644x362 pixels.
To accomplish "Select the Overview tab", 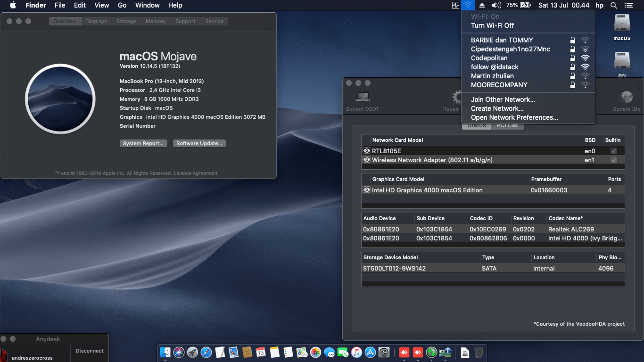I will [x=65, y=21].
